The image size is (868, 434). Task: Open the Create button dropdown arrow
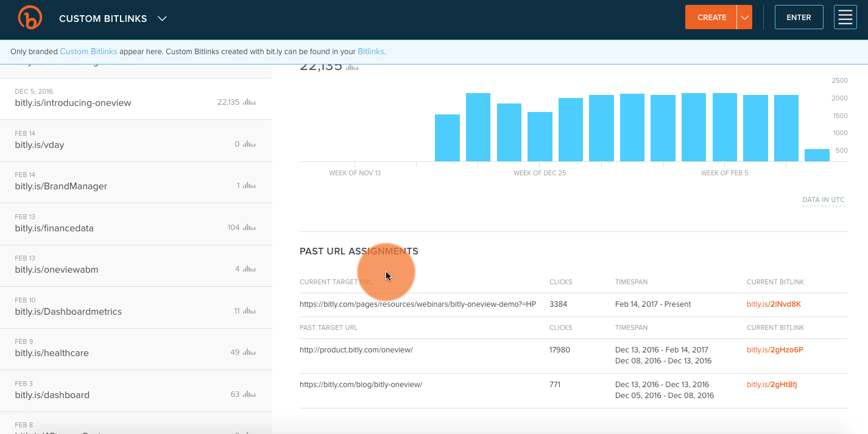point(744,18)
